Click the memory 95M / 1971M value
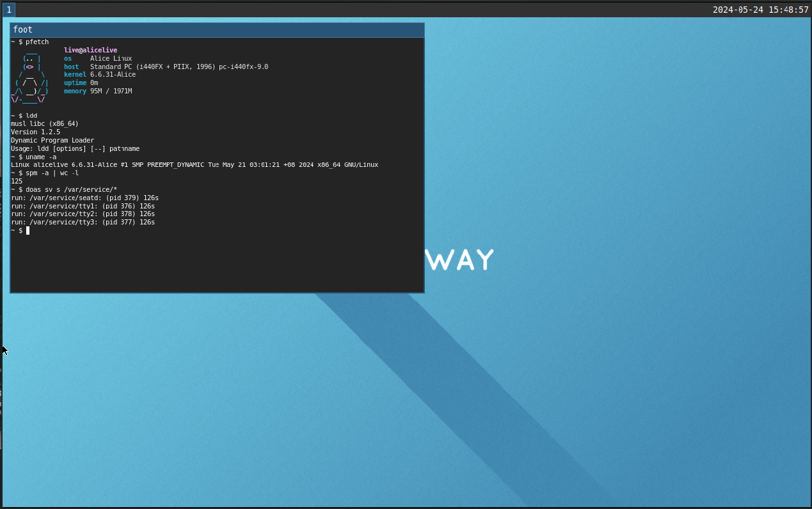The height and width of the screenshot is (509, 812). pos(111,91)
